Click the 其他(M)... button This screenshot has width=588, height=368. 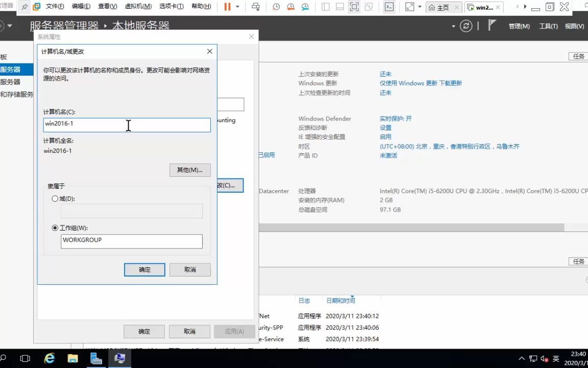(190, 170)
